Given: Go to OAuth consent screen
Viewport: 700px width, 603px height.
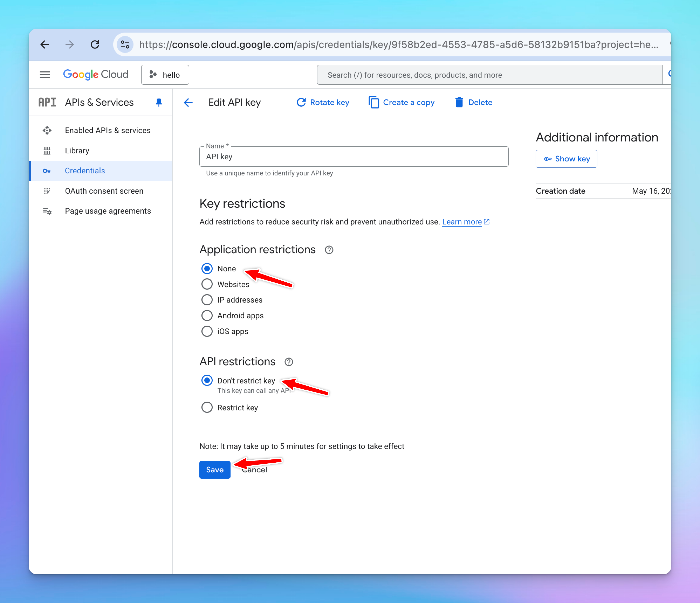Looking at the screenshot, I should [104, 191].
